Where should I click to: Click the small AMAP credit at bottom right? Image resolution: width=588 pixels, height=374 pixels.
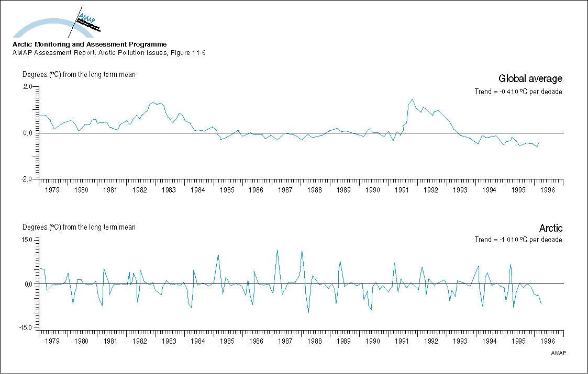click(x=558, y=353)
